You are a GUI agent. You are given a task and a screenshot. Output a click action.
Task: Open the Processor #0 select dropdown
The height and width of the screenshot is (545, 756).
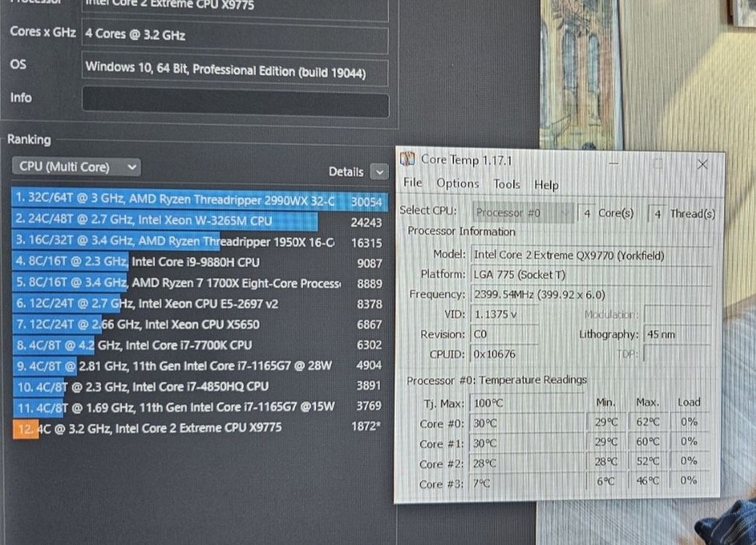[x=523, y=213]
